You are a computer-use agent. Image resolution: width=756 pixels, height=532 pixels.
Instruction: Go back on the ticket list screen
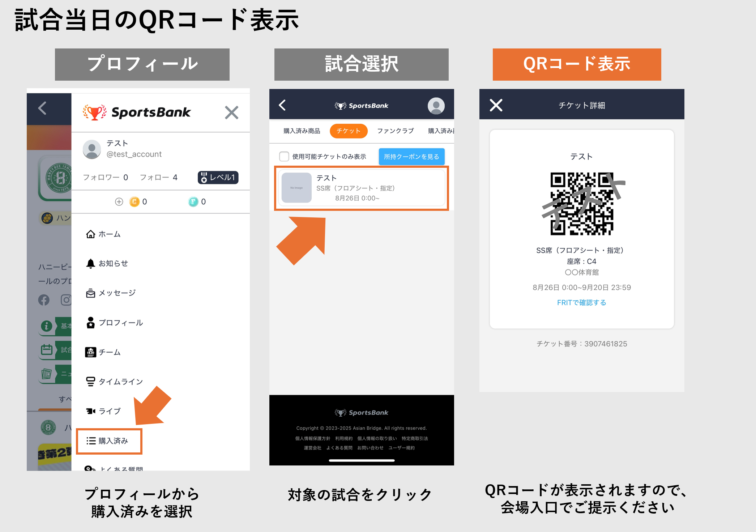282,105
